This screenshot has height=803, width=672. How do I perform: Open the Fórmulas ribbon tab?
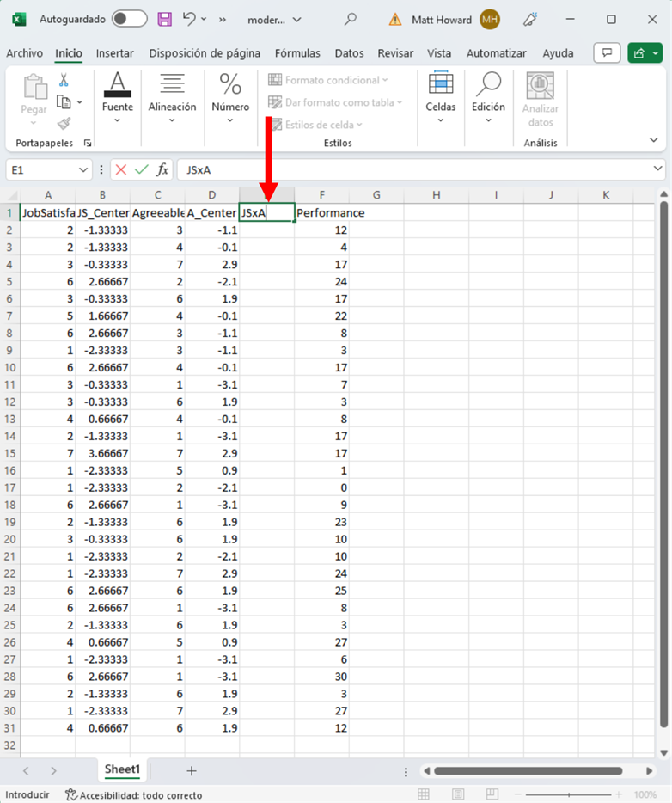click(x=297, y=53)
